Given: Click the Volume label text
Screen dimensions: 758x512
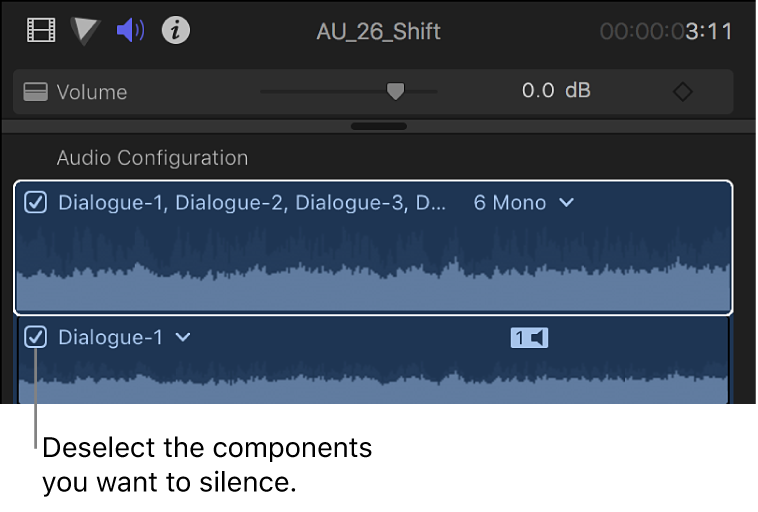Looking at the screenshot, I should [92, 92].
